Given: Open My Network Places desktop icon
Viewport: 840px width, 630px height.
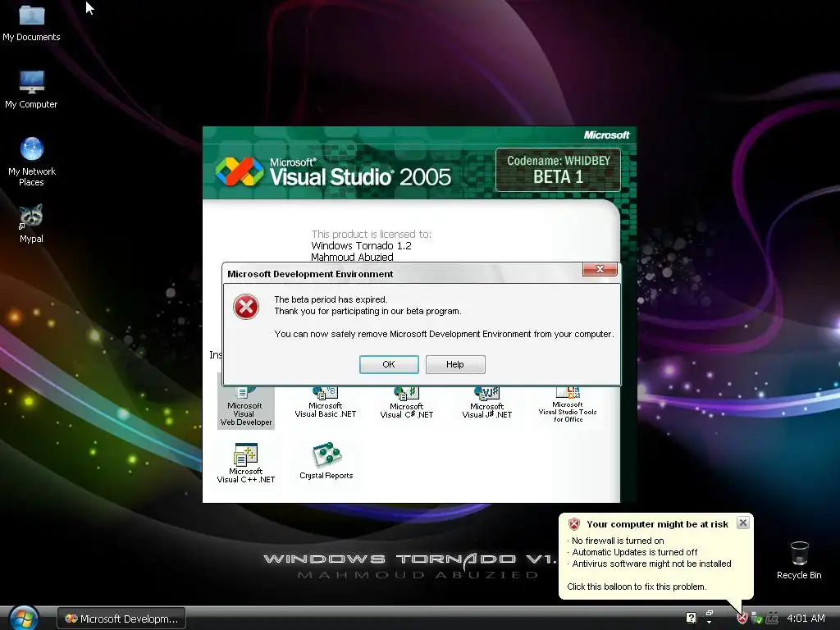Looking at the screenshot, I should point(31,162).
